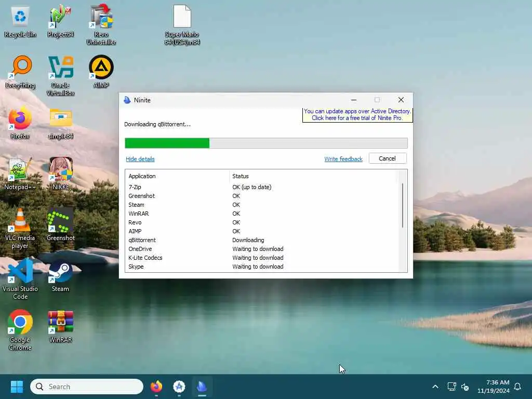Close the Ninite window
The width and height of the screenshot is (532, 399).
click(401, 100)
